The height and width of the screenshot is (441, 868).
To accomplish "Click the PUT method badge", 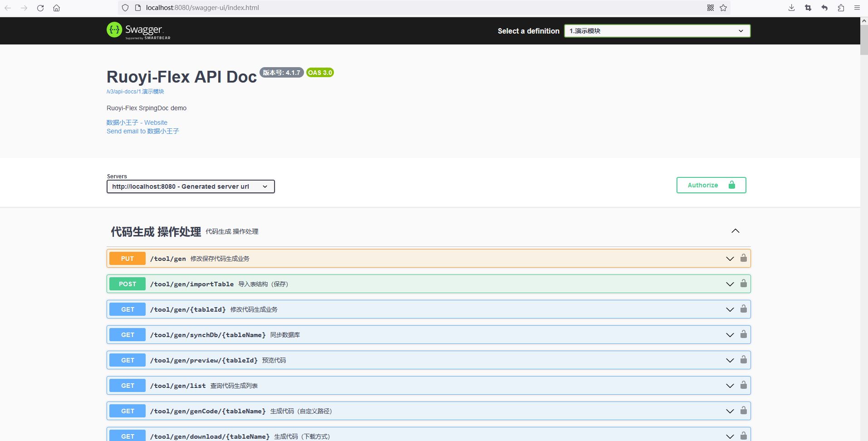I will [x=128, y=259].
